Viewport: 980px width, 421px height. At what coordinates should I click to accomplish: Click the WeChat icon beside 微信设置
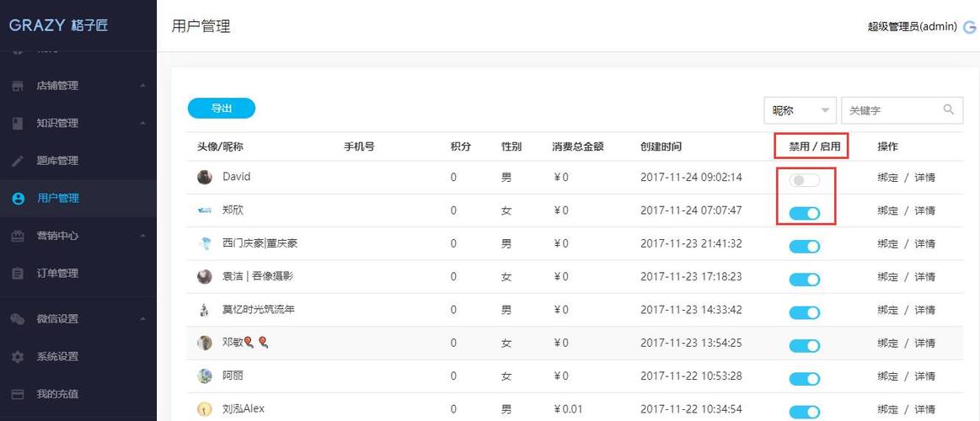point(18,319)
